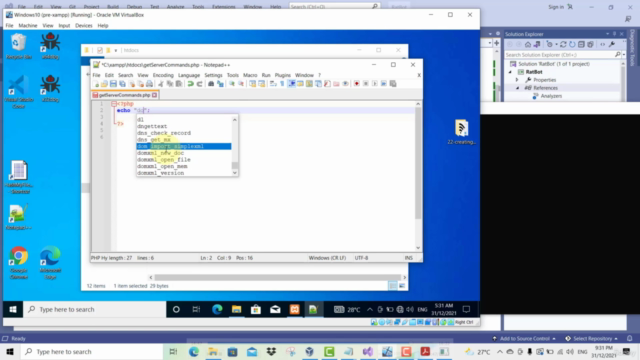Open VirtualBox Devices menu

click(84, 25)
